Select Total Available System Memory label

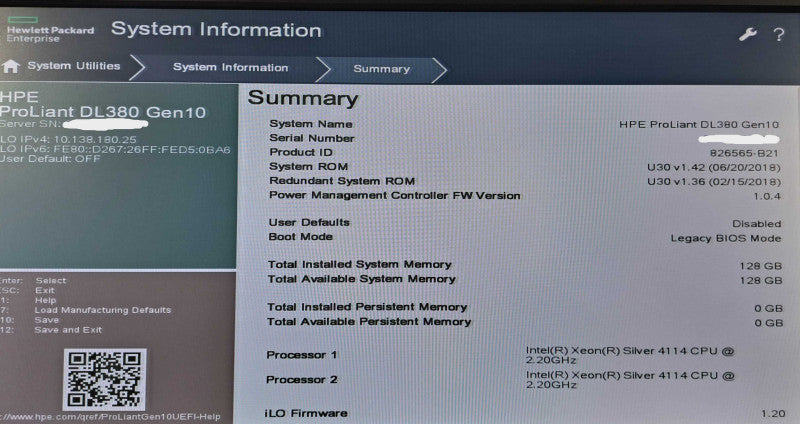362,279
